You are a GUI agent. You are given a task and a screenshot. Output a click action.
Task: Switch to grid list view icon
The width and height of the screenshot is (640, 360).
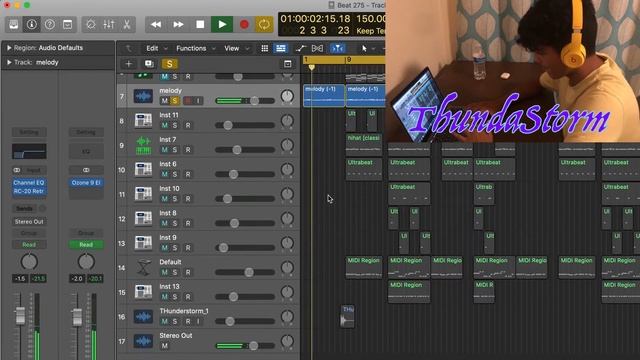pyautogui.click(x=264, y=49)
